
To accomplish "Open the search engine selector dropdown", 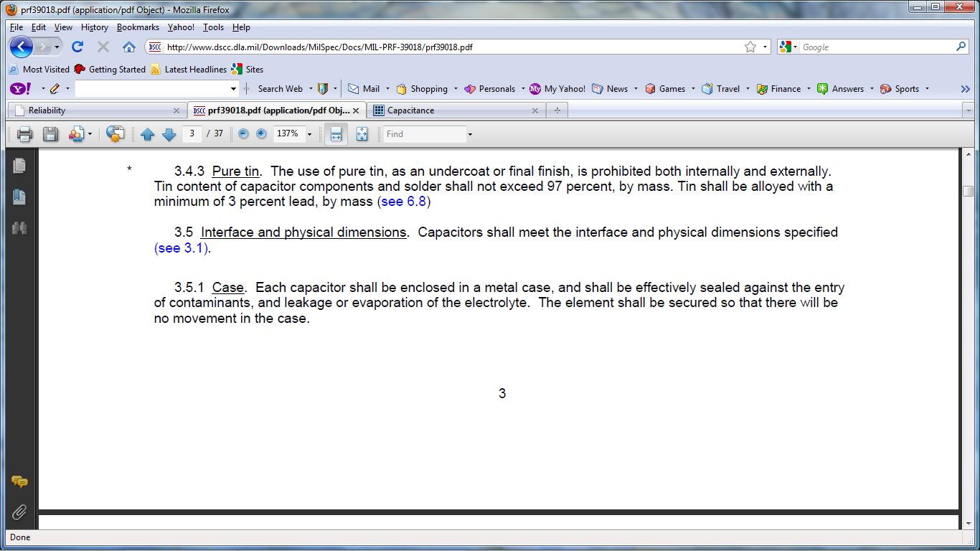I will tap(795, 47).
